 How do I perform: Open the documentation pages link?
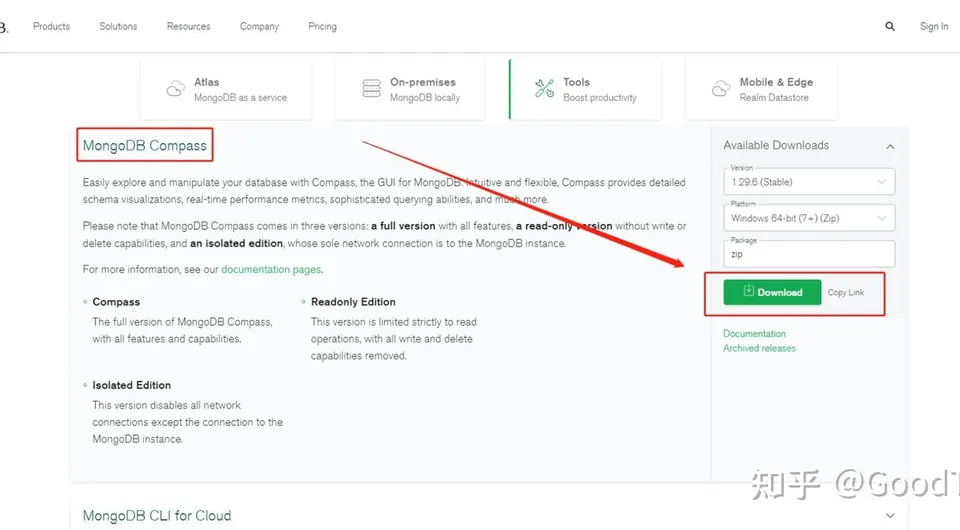(x=271, y=269)
